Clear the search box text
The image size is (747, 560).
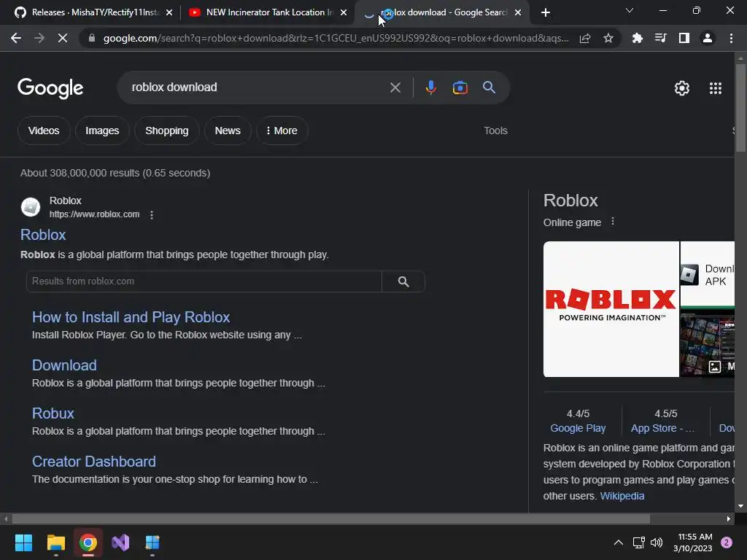point(395,87)
